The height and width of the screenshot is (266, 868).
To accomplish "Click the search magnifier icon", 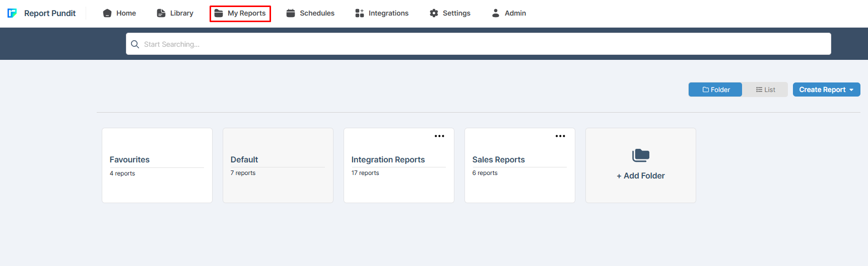I will click(x=135, y=44).
